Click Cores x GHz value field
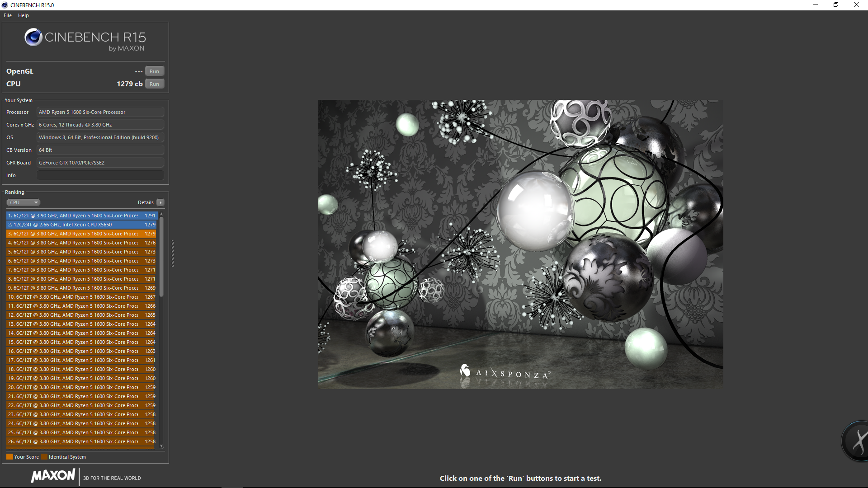868x488 pixels. [100, 125]
